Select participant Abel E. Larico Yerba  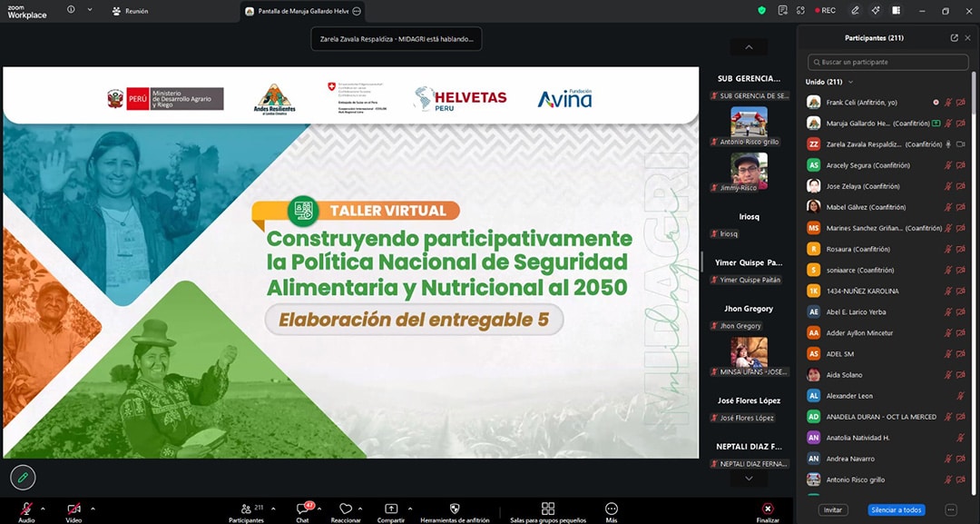coord(887,312)
